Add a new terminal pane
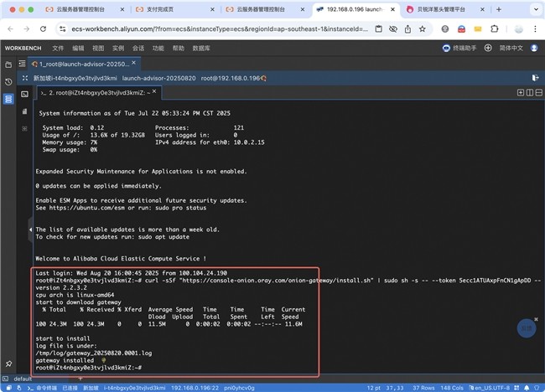The height and width of the screenshot is (392, 545). (520, 92)
